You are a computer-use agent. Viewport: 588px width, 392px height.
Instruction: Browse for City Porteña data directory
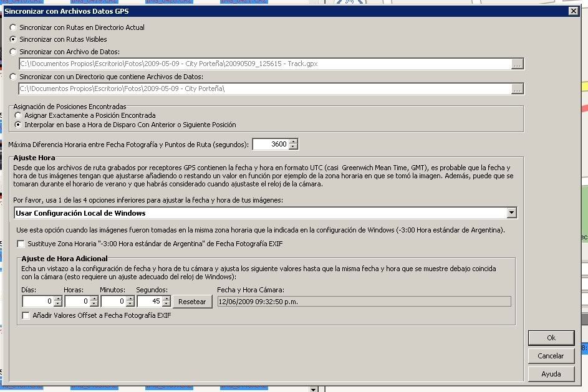pyautogui.click(x=517, y=89)
